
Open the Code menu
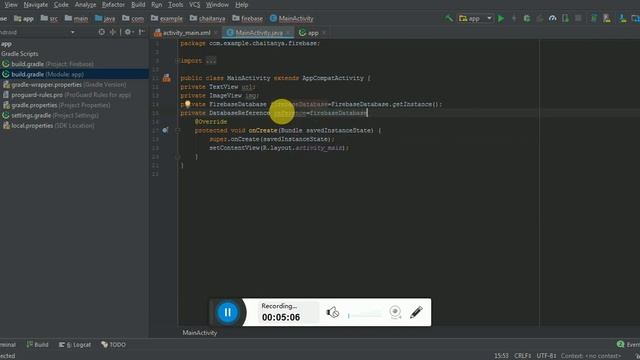point(61,5)
